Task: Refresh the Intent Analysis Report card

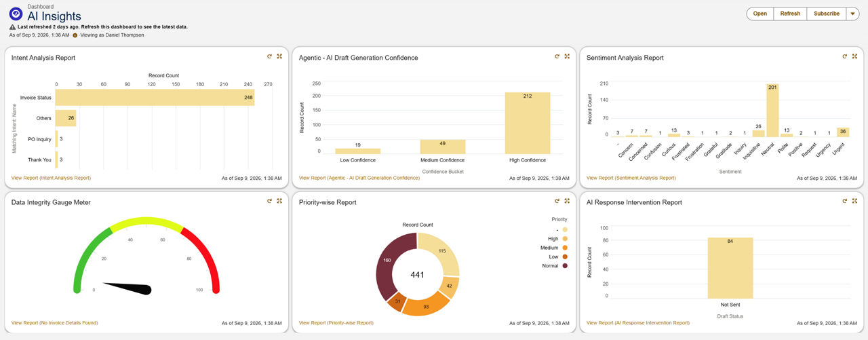Action: [270, 57]
